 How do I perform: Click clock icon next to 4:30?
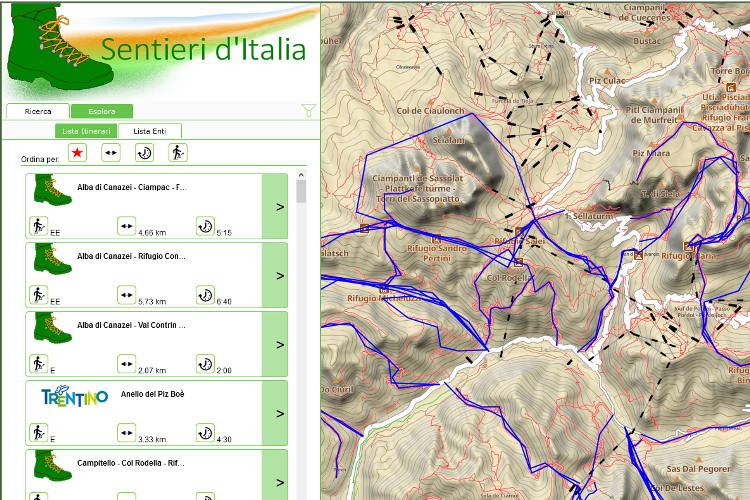tap(205, 433)
